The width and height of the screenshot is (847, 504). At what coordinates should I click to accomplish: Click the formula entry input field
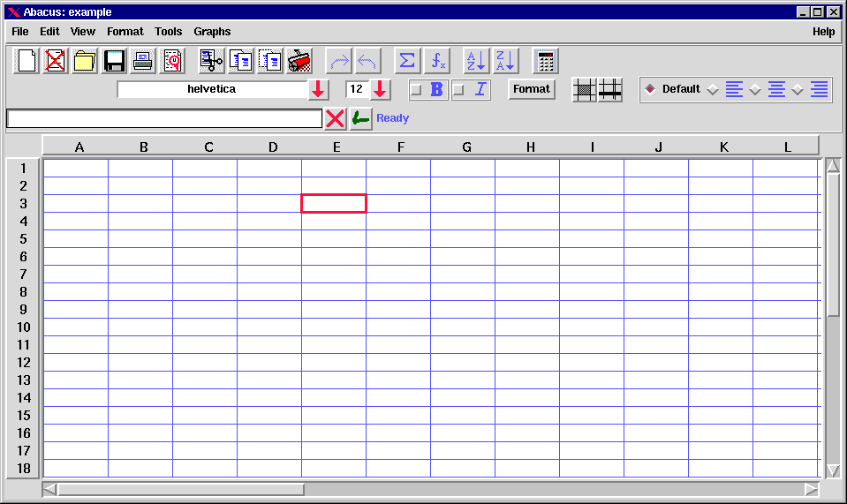(x=164, y=118)
